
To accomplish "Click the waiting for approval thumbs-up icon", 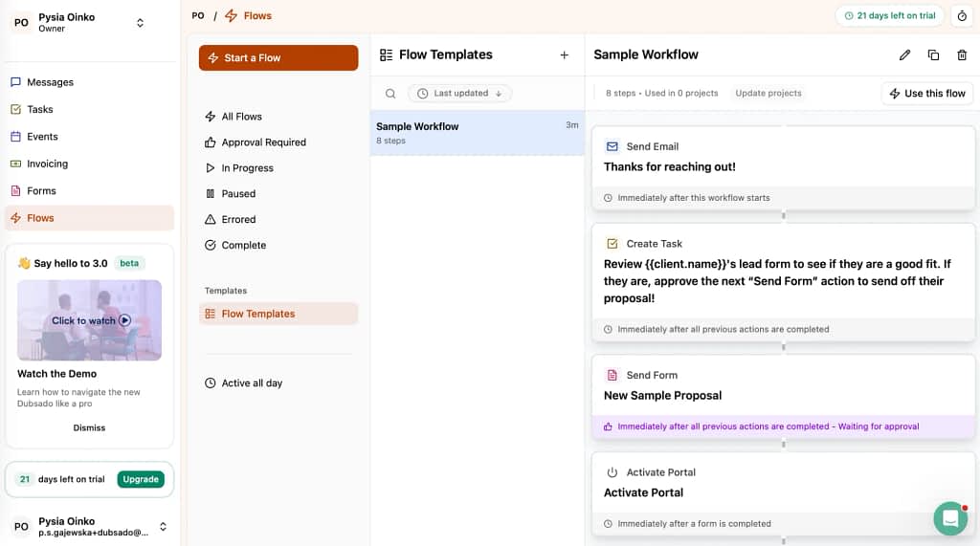I will tap(608, 426).
